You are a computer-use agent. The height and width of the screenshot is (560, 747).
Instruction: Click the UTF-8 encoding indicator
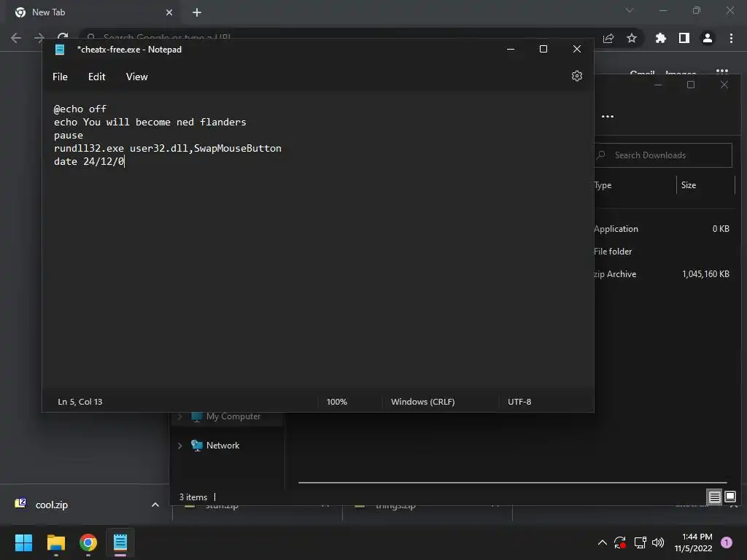coord(519,402)
